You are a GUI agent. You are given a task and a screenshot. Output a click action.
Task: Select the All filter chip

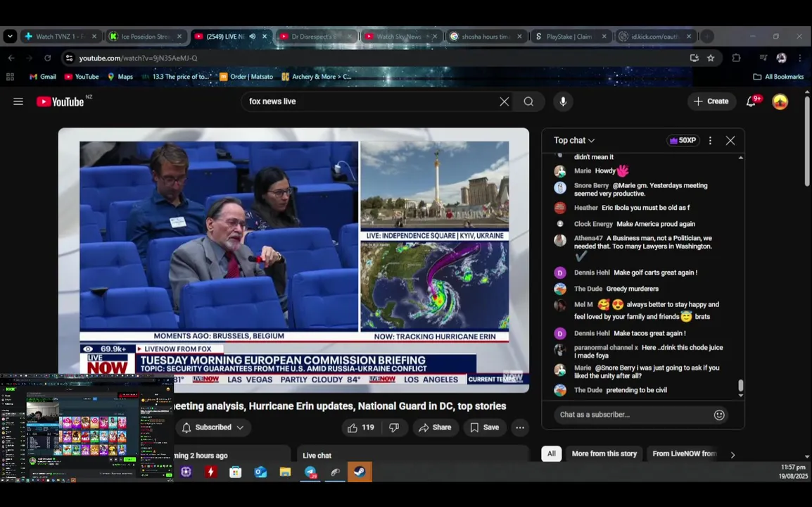[551, 453]
